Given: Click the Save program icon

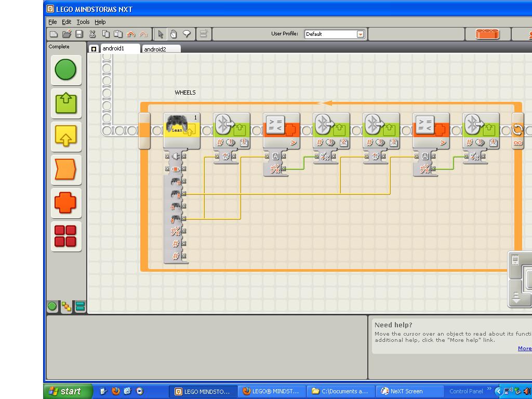Looking at the screenshot, I should [x=79, y=34].
